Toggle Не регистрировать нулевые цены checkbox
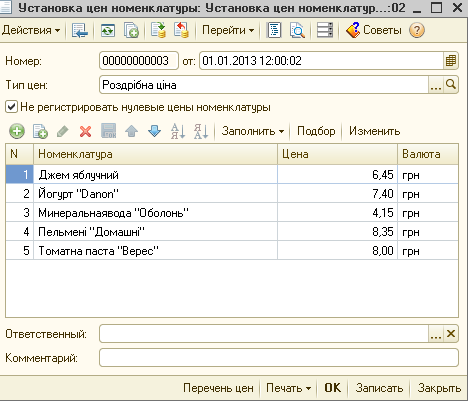 click(11, 107)
